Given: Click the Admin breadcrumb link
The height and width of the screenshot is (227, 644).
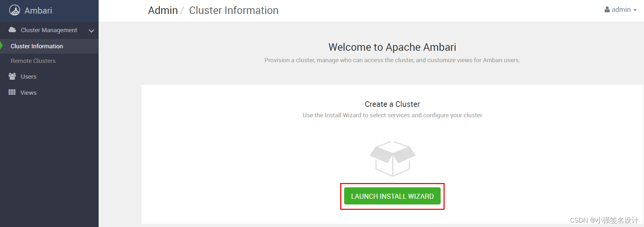Looking at the screenshot, I should [x=163, y=10].
